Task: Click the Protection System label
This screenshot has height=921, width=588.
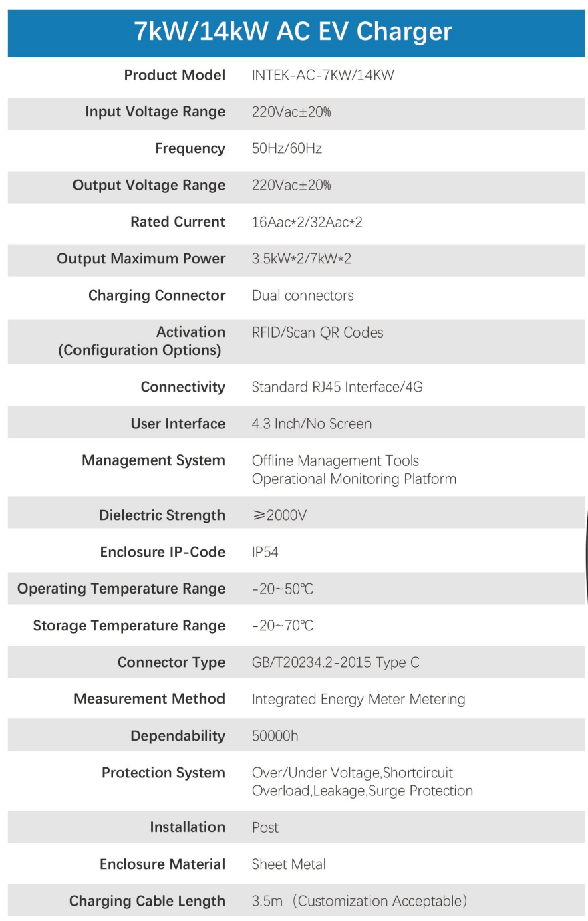Action: coord(163,773)
